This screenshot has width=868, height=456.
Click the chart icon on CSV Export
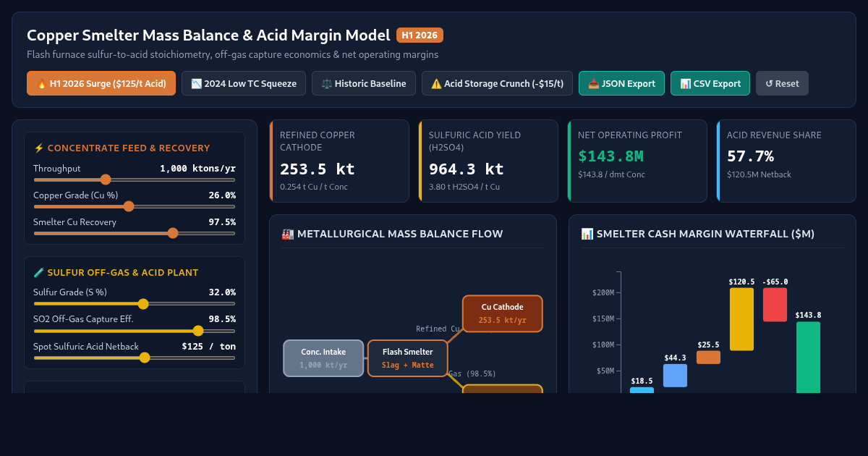[685, 83]
